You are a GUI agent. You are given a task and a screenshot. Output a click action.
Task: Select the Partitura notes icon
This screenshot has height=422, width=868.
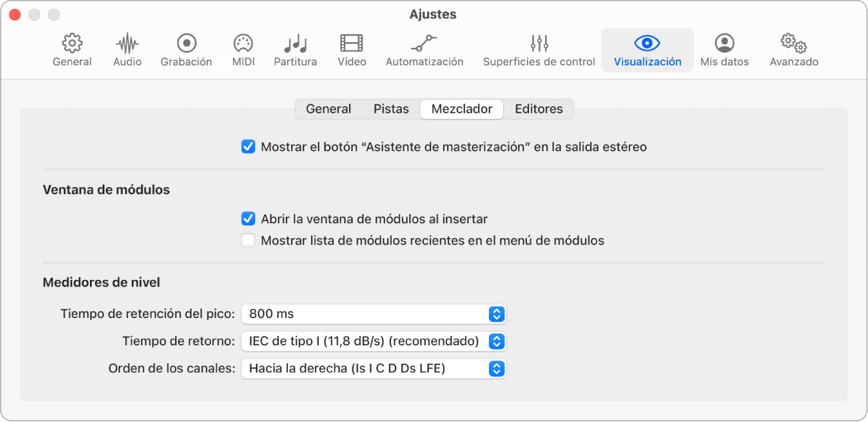[x=295, y=51]
